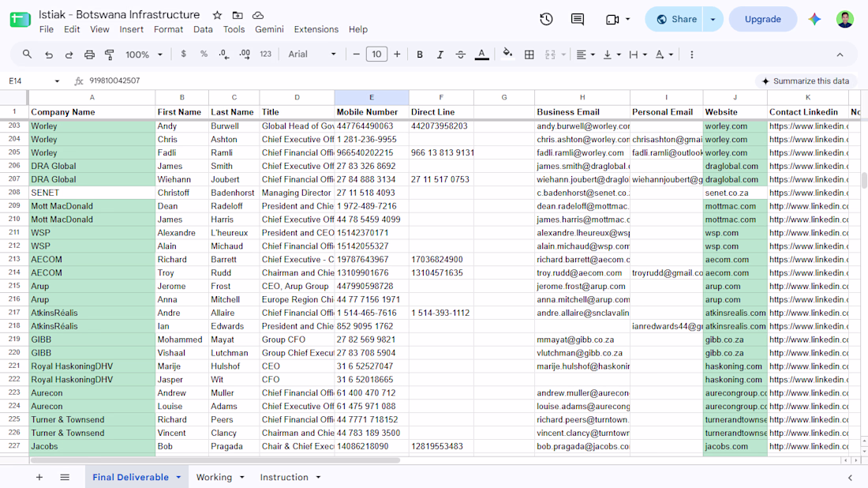This screenshot has height=488, width=868.
Task: Open the Google account avatar
Action: (845, 20)
